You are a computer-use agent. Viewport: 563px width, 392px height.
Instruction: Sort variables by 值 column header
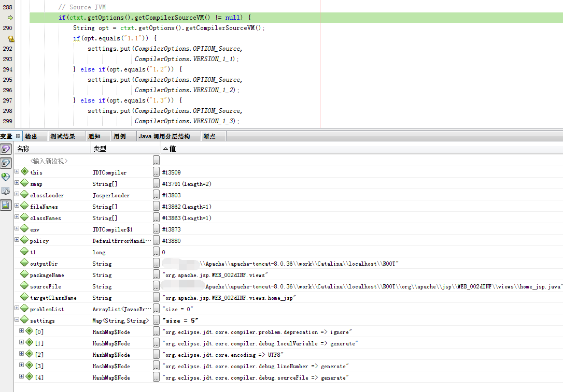361,149
